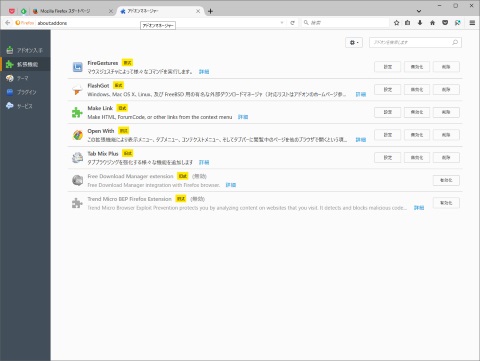This screenshot has height=361, width=480.
Task: Open Make Link options button
Action: coord(387,112)
